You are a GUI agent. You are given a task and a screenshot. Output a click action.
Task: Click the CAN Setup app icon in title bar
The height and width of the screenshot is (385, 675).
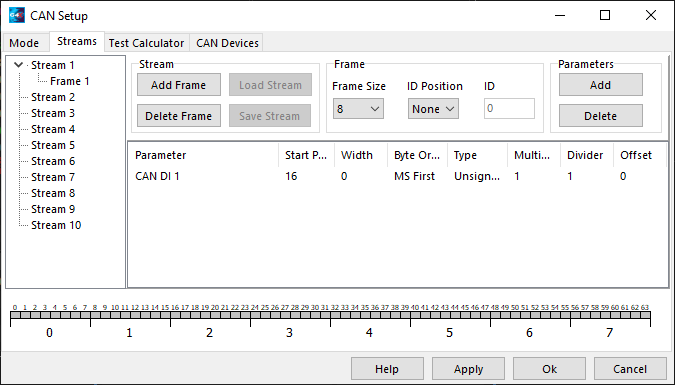tap(16, 16)
